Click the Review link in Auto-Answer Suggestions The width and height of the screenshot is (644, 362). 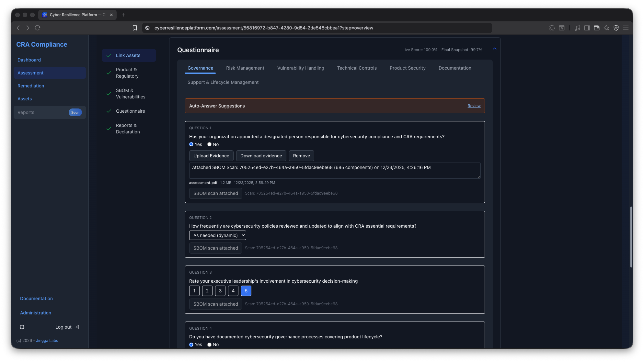pos(474,106)
